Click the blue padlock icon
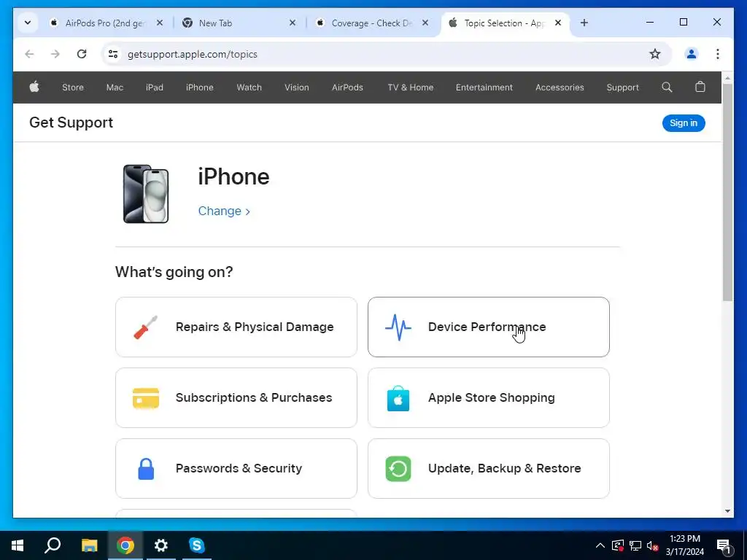The width and height of the screenshot is (747, 560). click(146, 469)
